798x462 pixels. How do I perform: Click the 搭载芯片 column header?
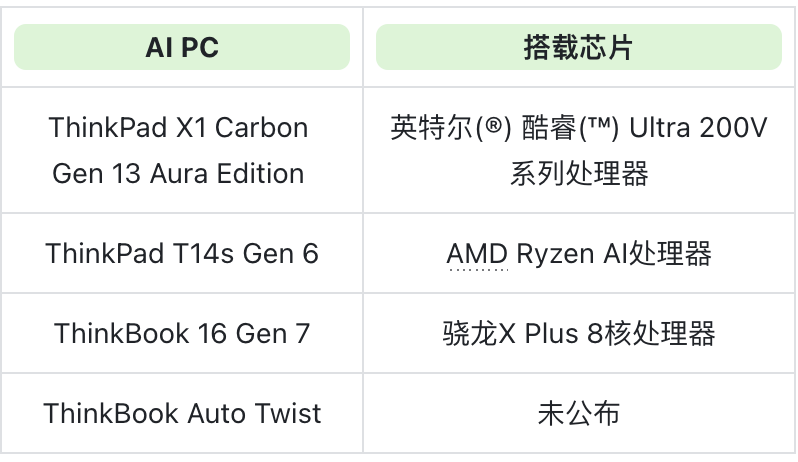click(x=579, y=47)
